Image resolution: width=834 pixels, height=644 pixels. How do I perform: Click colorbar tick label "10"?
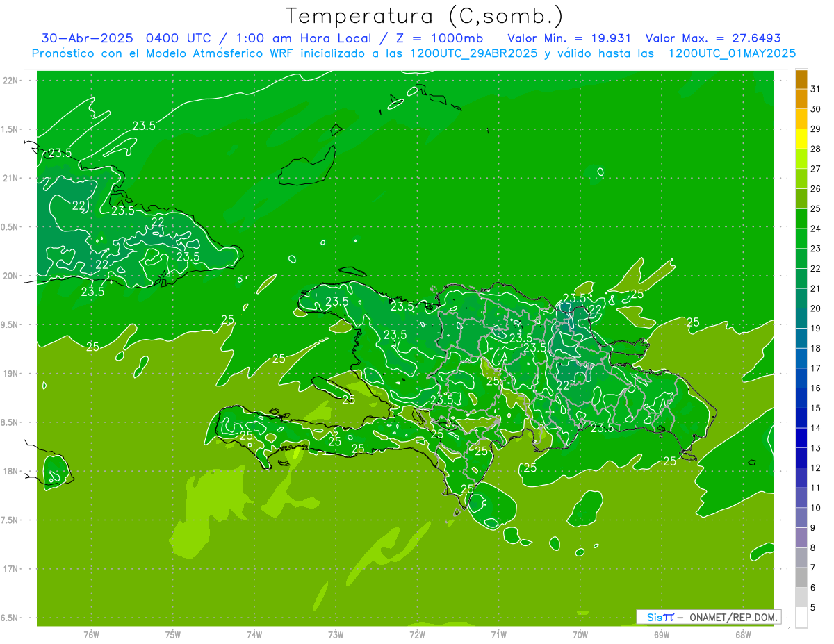click(816, 508)
